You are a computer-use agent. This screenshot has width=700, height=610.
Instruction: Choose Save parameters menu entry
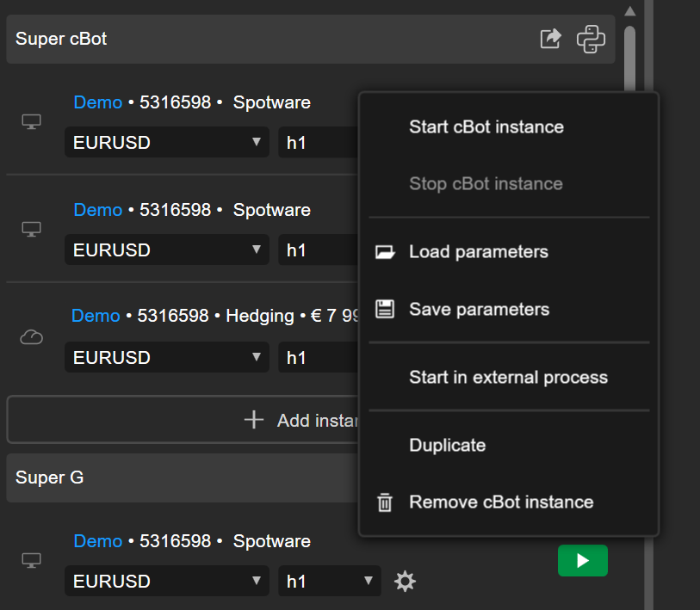coord(479,310)
